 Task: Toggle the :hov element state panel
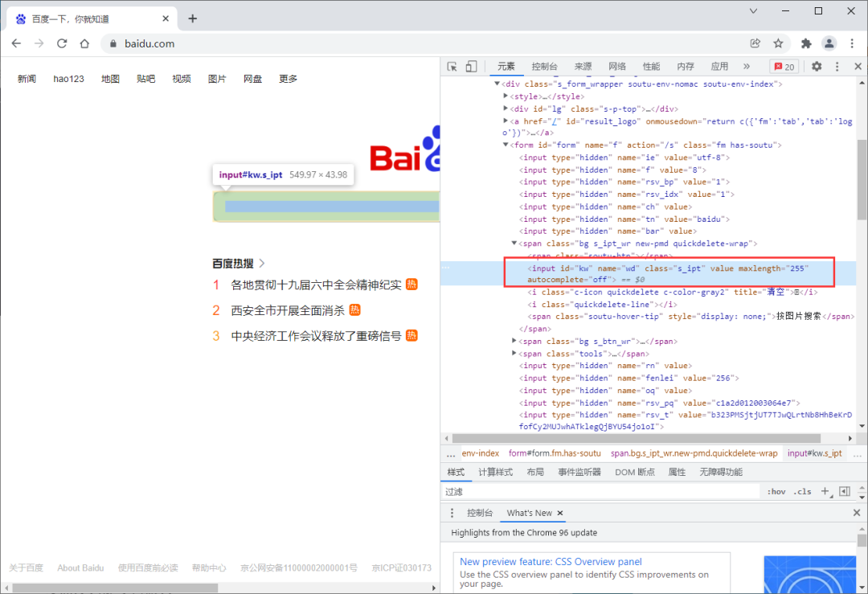click(776, 492)
